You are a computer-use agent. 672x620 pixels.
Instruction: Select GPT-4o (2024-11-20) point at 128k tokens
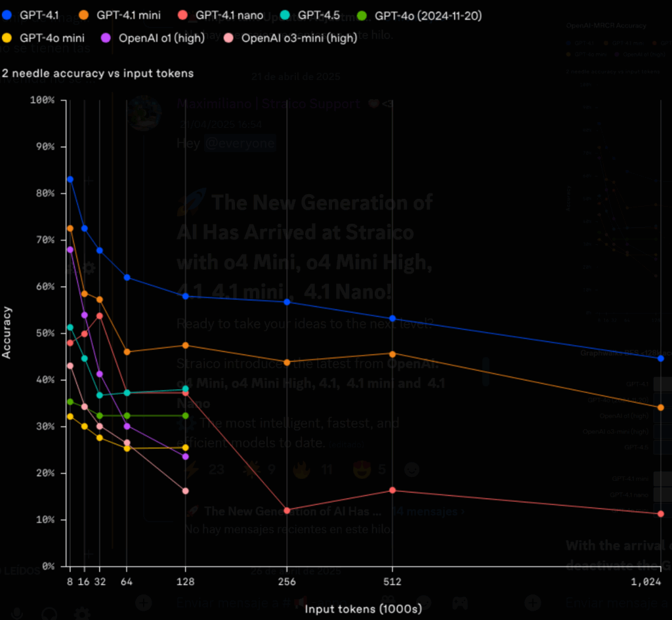pyautogui.click(x=186, y=415)
